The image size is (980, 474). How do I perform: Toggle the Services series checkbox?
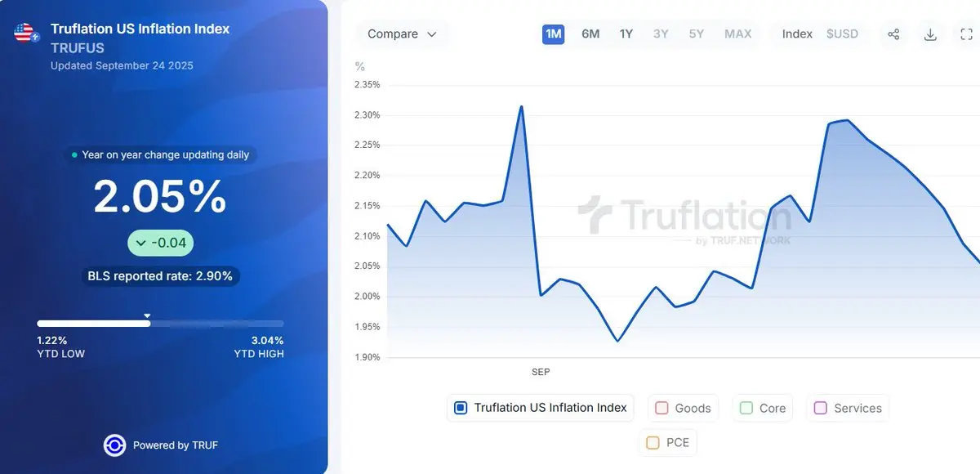[821, 408]
